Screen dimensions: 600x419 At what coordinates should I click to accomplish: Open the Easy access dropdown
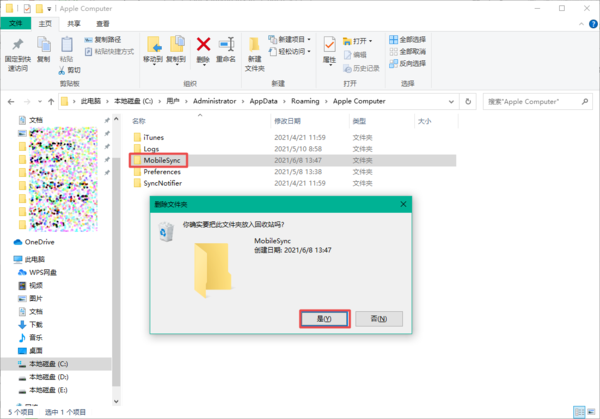pyautogui.click(x=290, y=51)
